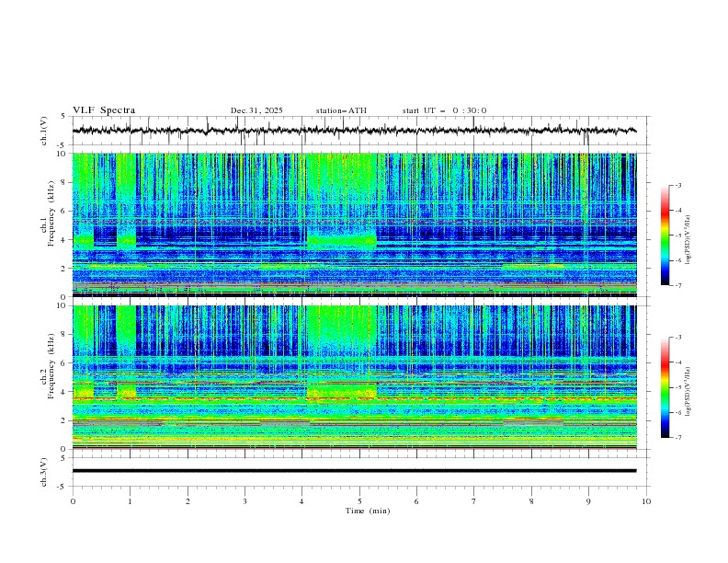Select the date text "Dec. 31, 2025"

[256, 110]
